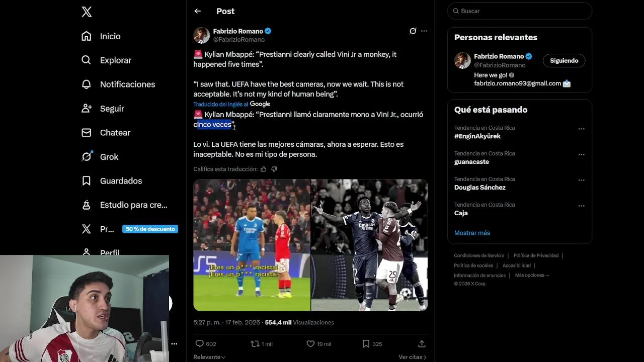
Task: Repost using the retweet icon
Action: coord(255,344)
